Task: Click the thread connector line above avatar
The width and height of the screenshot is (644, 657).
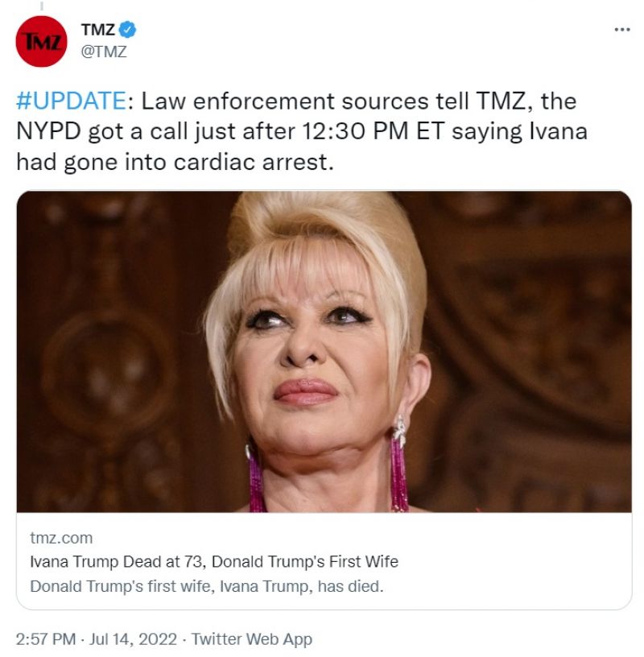Action: 42,6
